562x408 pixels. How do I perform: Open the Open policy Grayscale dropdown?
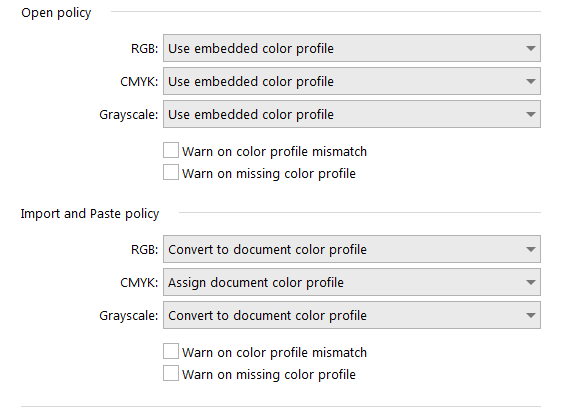352,114
